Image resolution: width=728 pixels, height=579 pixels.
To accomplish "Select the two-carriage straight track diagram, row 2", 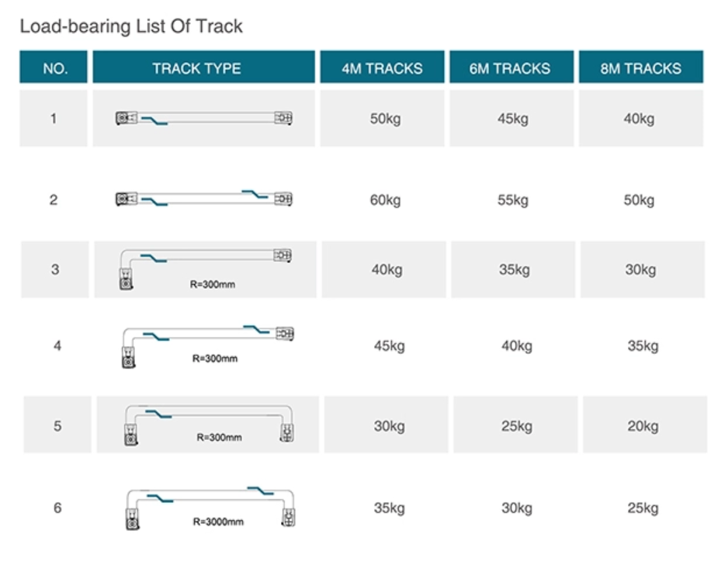I will point(204,198).
